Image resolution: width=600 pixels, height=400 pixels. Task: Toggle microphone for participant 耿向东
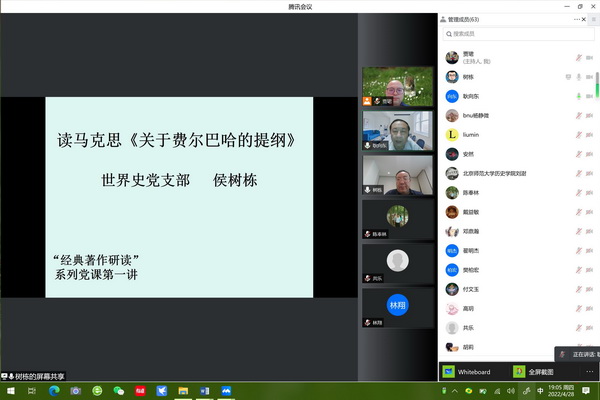click(x=579, y=96)
